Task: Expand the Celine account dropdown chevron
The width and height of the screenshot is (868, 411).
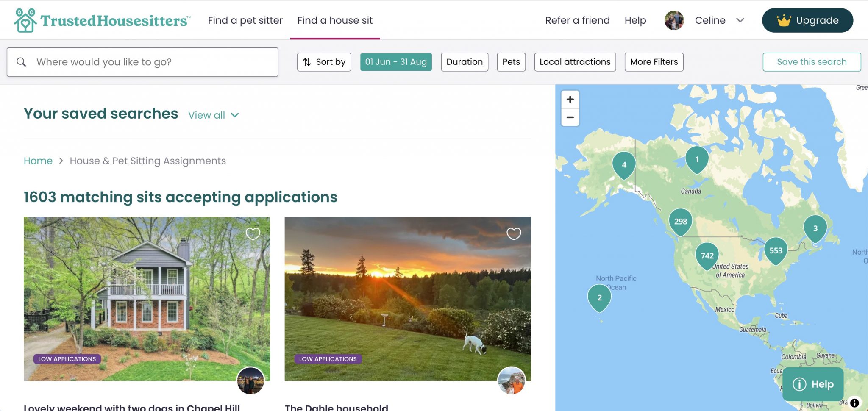Action: click(740, 20)
